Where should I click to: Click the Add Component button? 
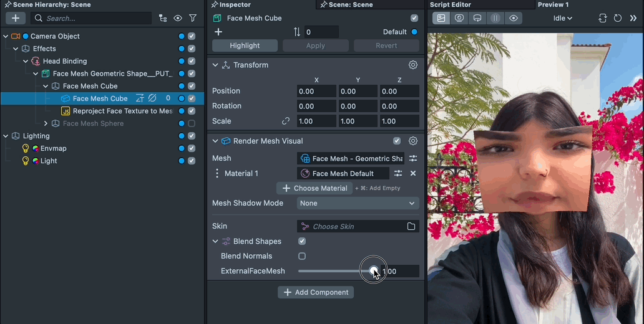click(316, 292)
